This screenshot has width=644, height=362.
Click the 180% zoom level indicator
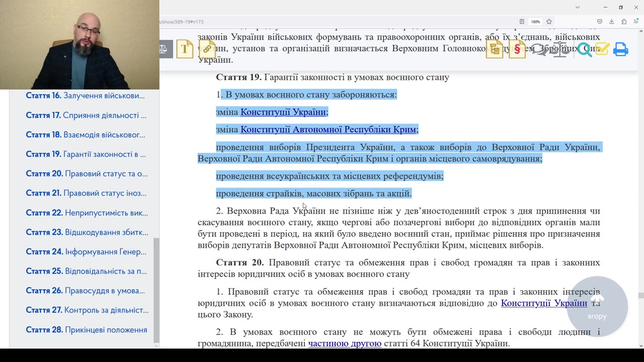coord(535,22)
